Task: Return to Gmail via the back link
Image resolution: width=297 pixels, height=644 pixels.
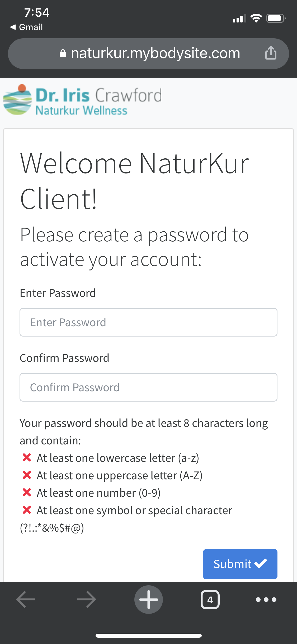Action: coord(26,27)
